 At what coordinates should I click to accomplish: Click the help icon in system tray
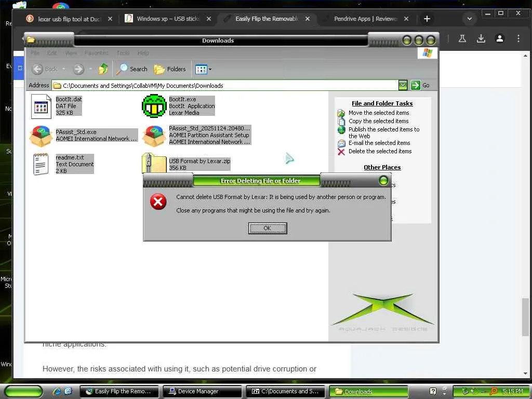[x=433, y=392]
